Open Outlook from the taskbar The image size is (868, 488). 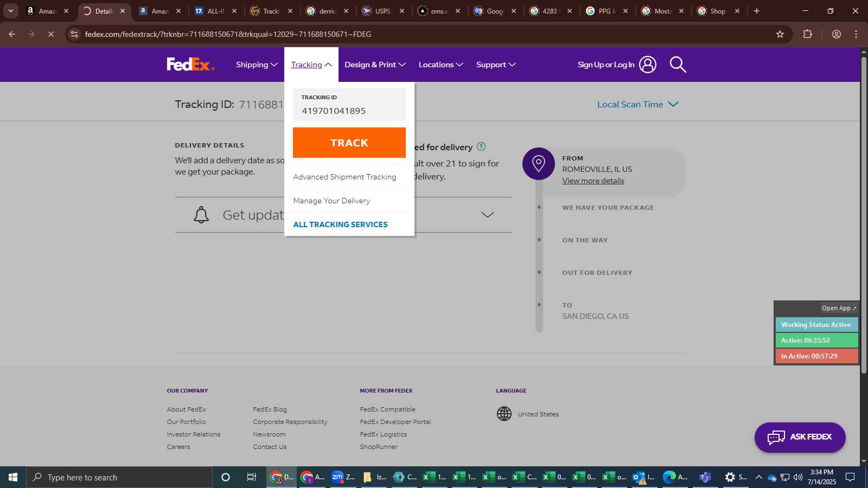tap(644, 477)
